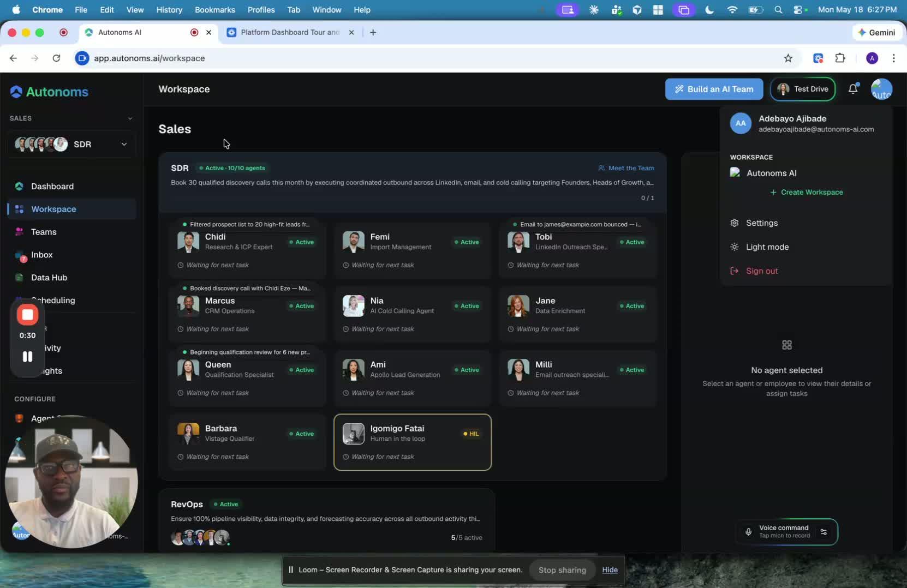Click Barbara Vistage Qualifier avatar
The width and height of the screenshot is (907, 588).
[188, 433]
